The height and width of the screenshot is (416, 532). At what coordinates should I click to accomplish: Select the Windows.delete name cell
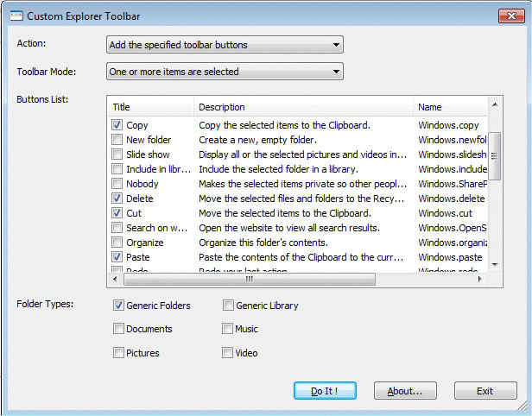(x=451, y=199)
